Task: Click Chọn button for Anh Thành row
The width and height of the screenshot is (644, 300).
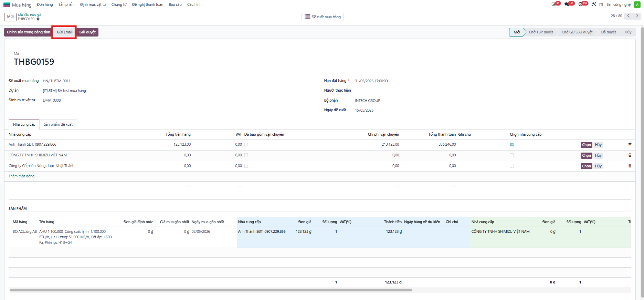Action: click(587, 145)
